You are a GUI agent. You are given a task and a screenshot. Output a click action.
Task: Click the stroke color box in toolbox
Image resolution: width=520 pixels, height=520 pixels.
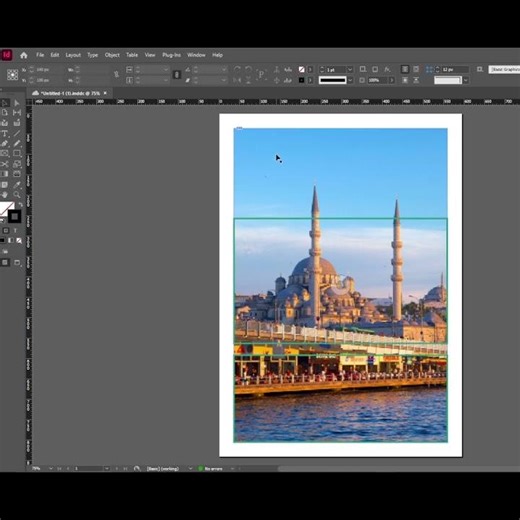click(14, 217)
